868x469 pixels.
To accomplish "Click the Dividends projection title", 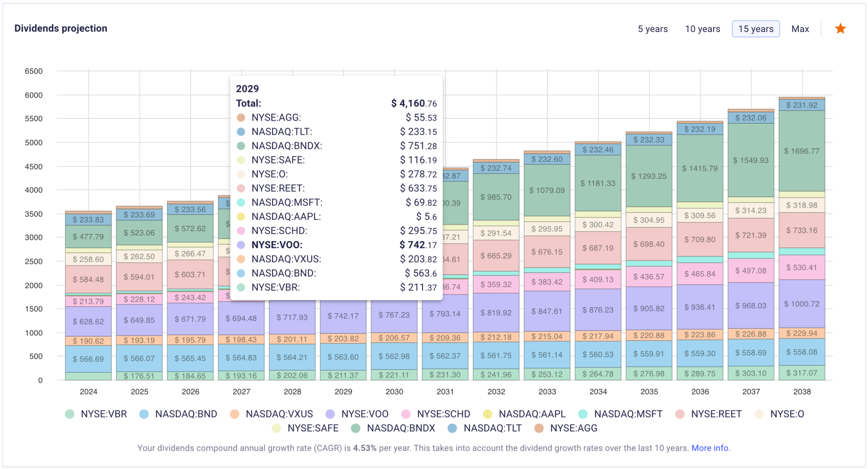I will (x=61, y=28).
